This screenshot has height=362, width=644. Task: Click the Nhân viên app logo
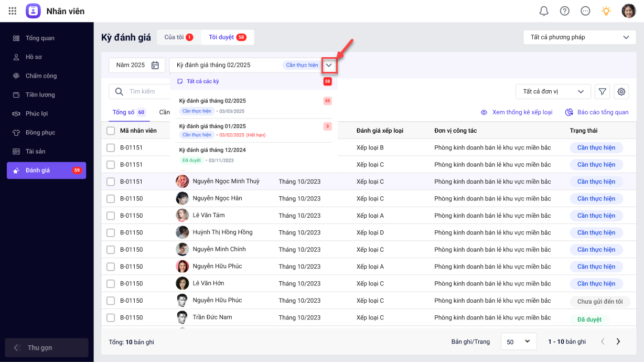[33, 11]
